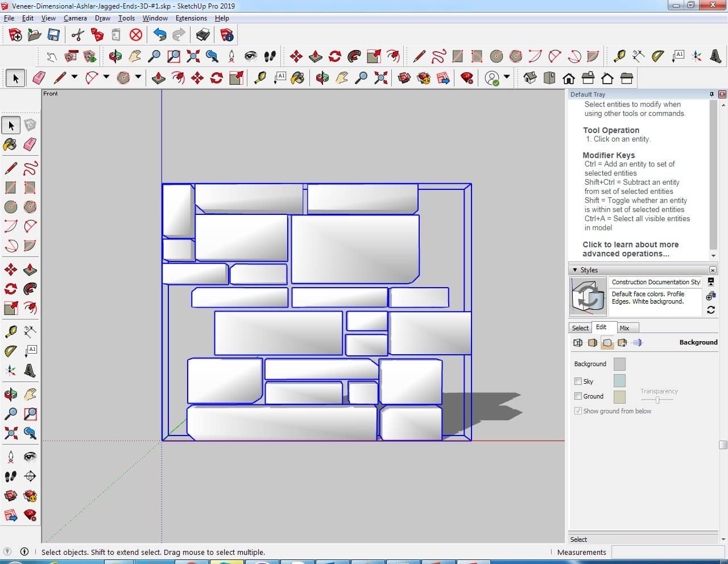Click the Save floppy disk icon
The image size is (728, 564).
53,35
